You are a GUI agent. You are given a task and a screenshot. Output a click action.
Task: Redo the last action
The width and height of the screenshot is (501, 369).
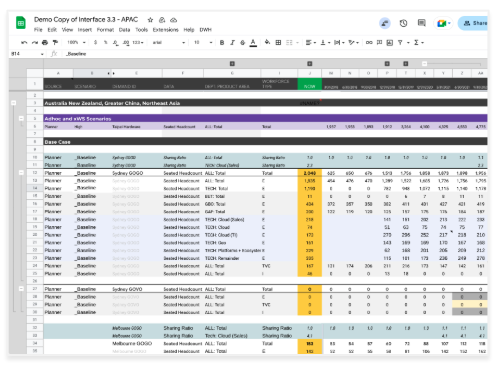(35, 43)
